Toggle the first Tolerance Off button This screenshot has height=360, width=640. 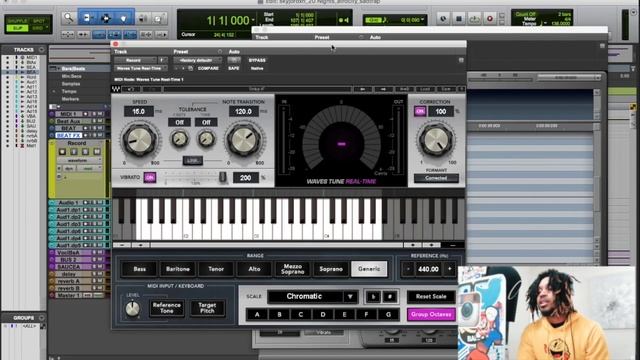(179, 122)
